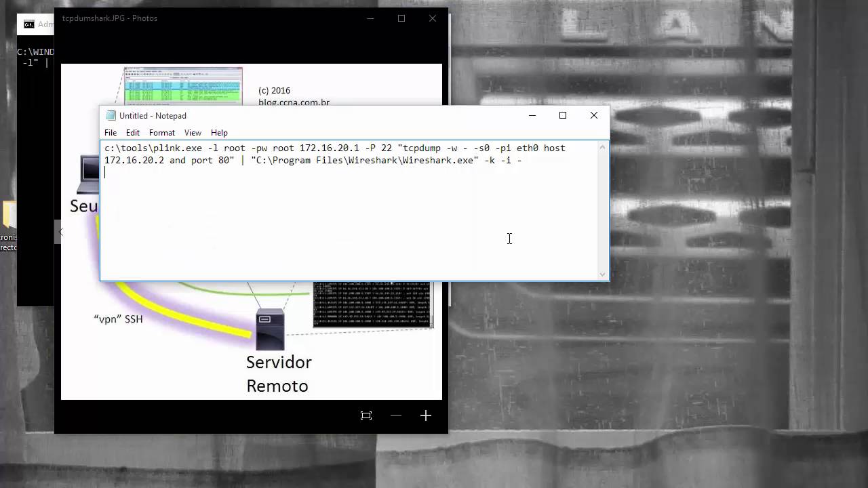Click the remote server icon in the diagram
Image resolution: width=868 pixels, height=488 pixels.
[x=269, y=328]
